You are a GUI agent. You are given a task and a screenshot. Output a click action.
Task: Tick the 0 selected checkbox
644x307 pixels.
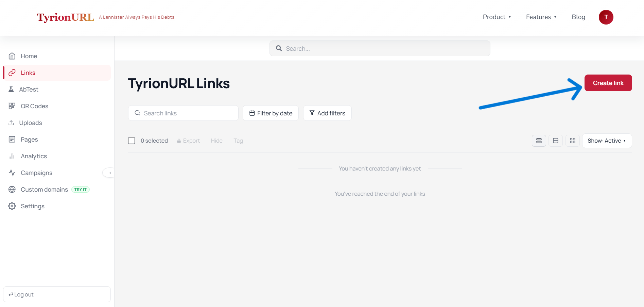click(132, 141)
